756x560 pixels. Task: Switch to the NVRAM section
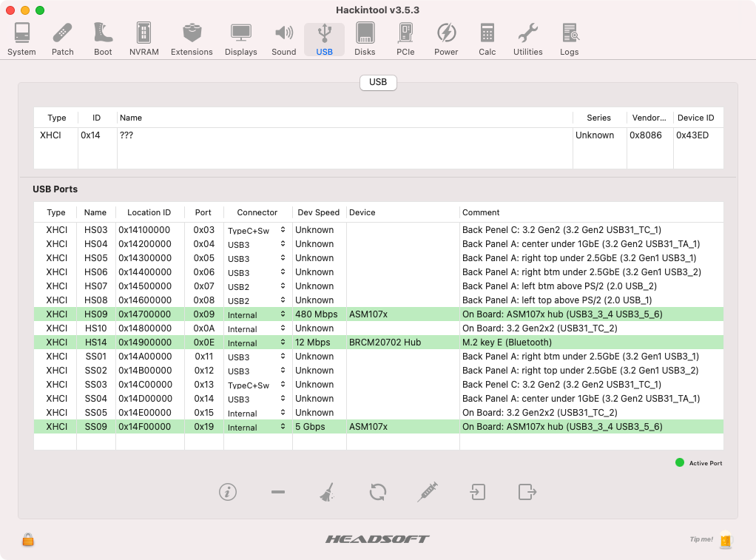pyautogui.click(x=144, y=39)
